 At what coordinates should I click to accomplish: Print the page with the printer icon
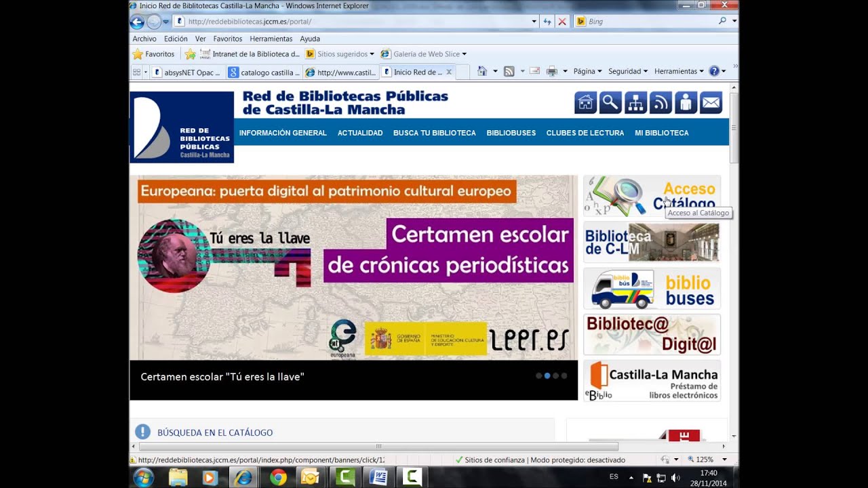point(552,71)
